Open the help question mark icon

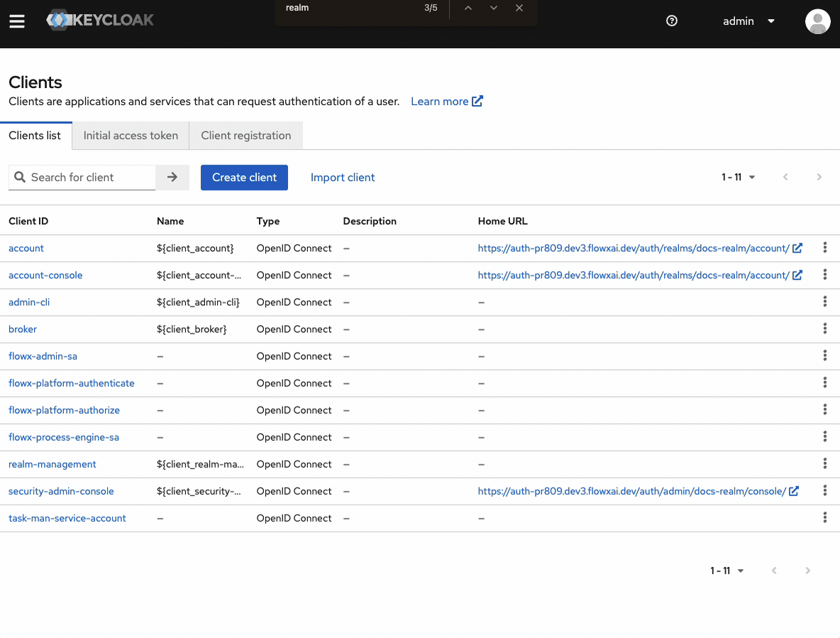[672, 21]
